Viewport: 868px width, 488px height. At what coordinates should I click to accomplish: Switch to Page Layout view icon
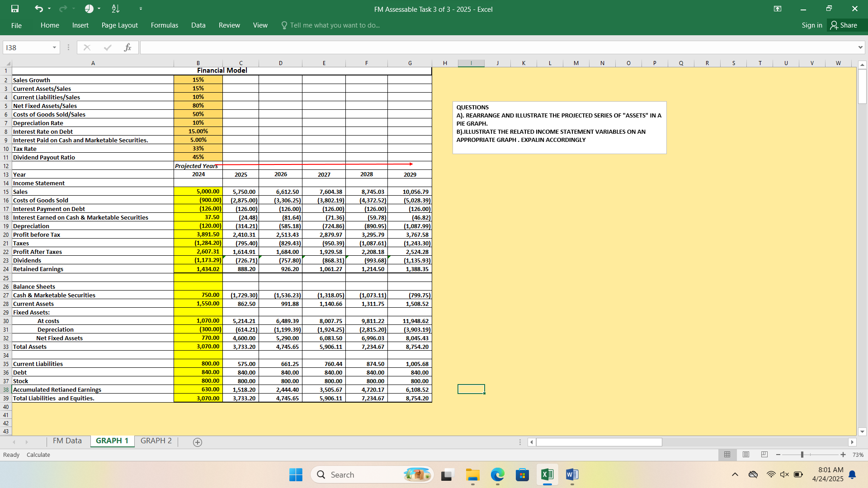tap(745, 455)
